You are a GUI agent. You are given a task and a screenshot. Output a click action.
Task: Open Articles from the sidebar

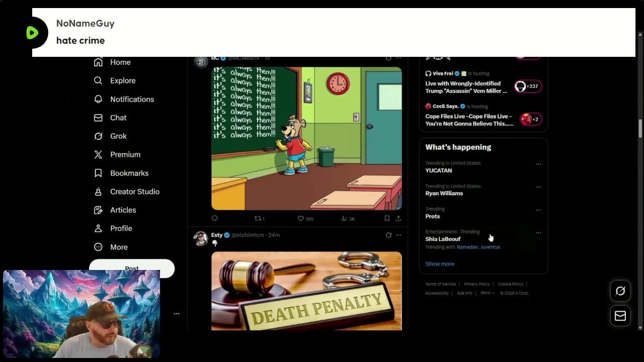coord(115,210)
